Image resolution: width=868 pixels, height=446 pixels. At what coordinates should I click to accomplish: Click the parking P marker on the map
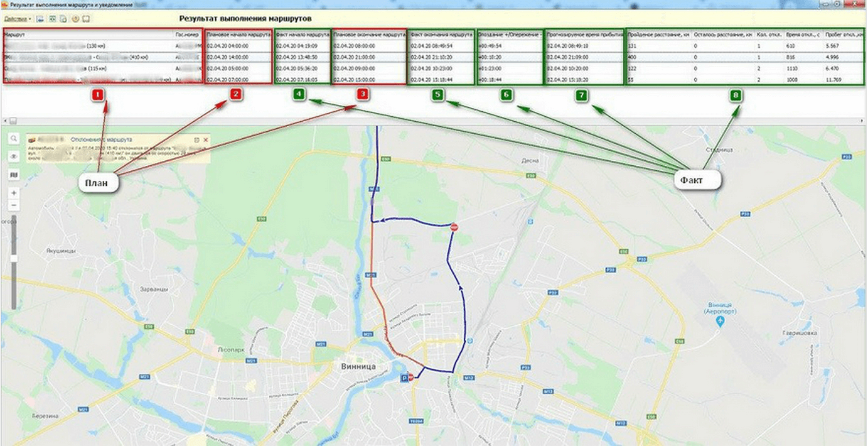coord(404,378)
